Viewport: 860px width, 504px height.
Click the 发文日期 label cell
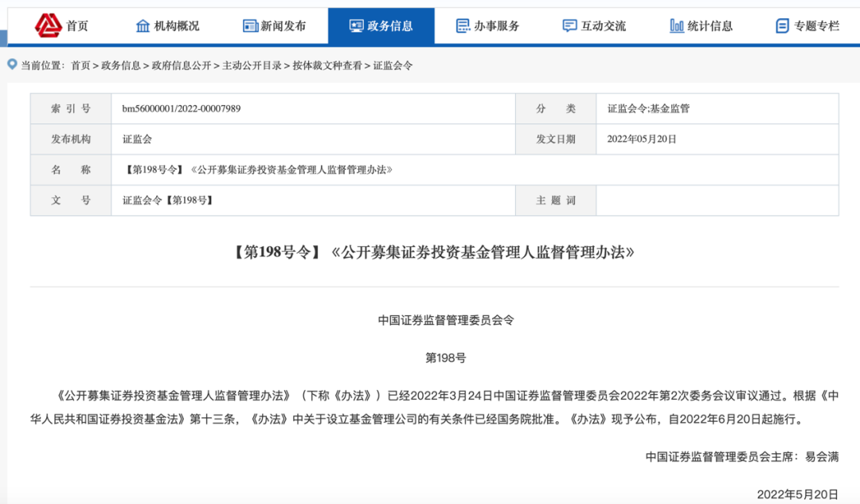tap(556, 139)
